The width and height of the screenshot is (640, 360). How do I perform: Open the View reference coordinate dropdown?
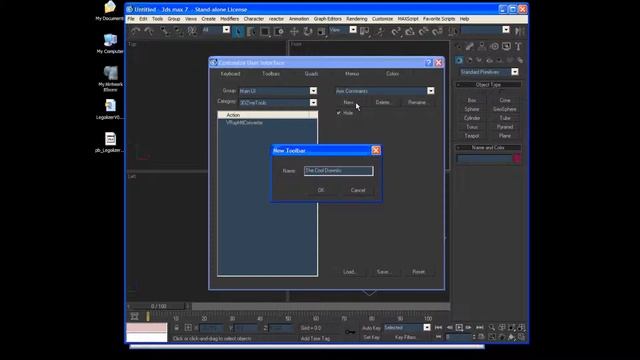click(353, 29)
